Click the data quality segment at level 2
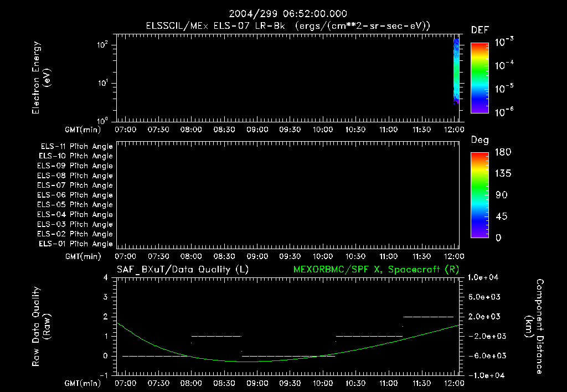This screenshot has height=392, width=567. click(x=428, y=317)
